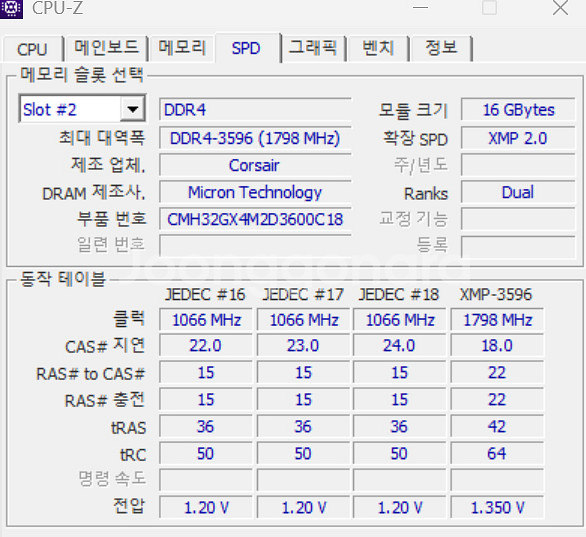The image size is (586, 537).
Task: Click the JEDEC #16 column header
Action: coord(205,294)
